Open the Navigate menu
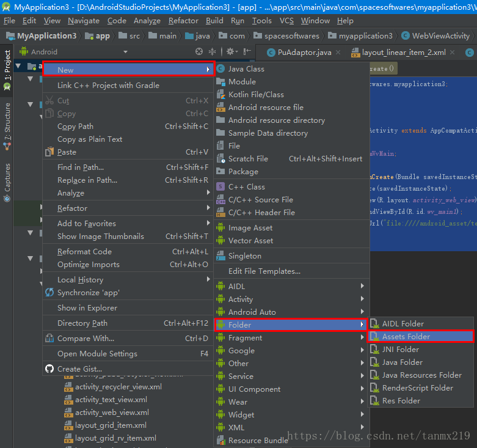 (x=84, y=21)
